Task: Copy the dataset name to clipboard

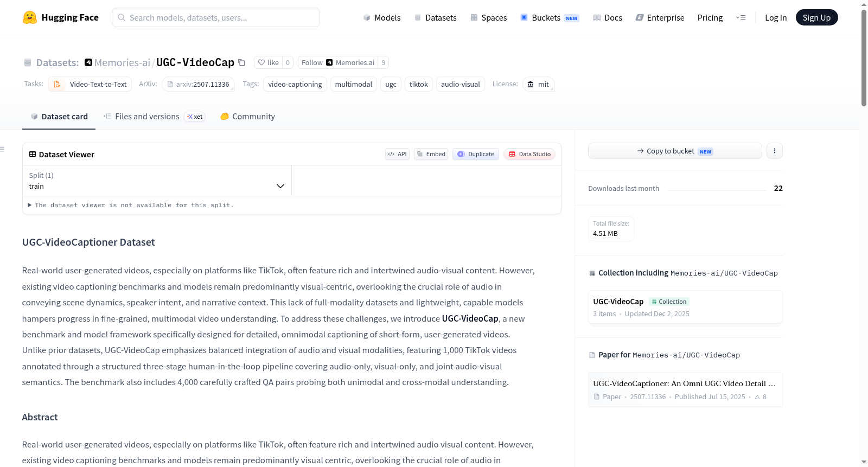Action: [242, 62]
